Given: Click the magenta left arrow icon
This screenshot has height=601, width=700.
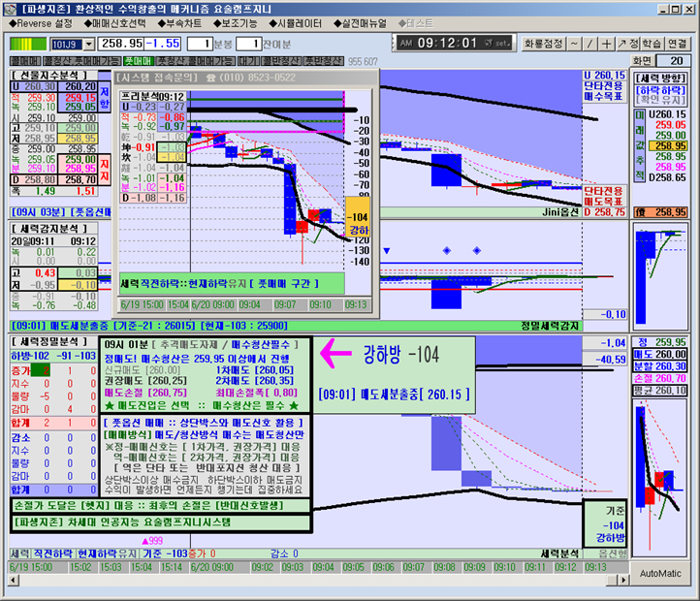Looking at the screenshot, I should coord(335,354).
